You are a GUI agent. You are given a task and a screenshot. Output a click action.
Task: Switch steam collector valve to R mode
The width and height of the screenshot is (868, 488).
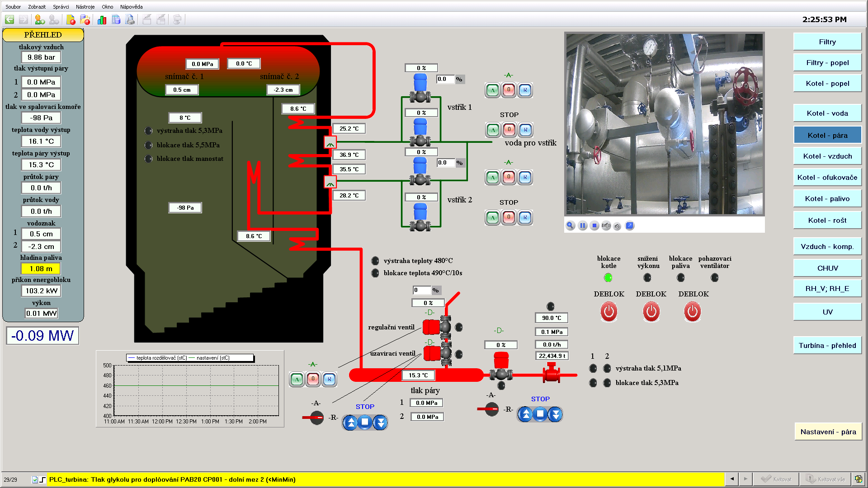329,379
